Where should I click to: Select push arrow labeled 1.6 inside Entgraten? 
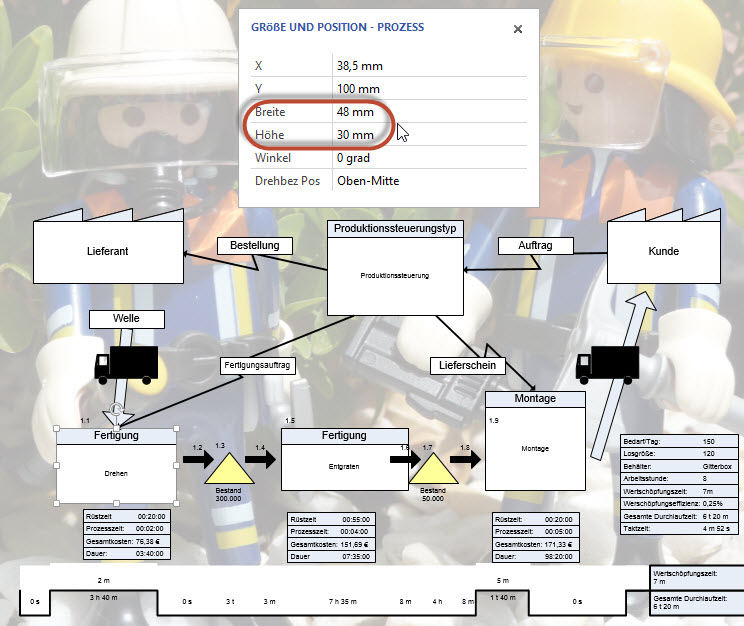[405, 459]
